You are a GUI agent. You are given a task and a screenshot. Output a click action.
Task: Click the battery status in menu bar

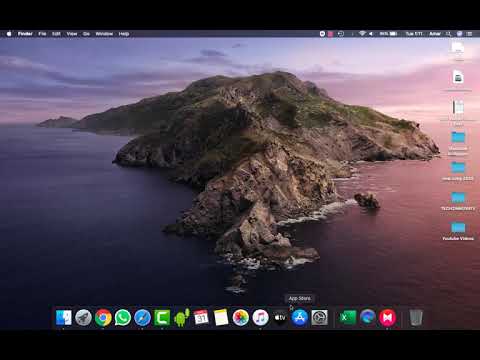(388, 34)
